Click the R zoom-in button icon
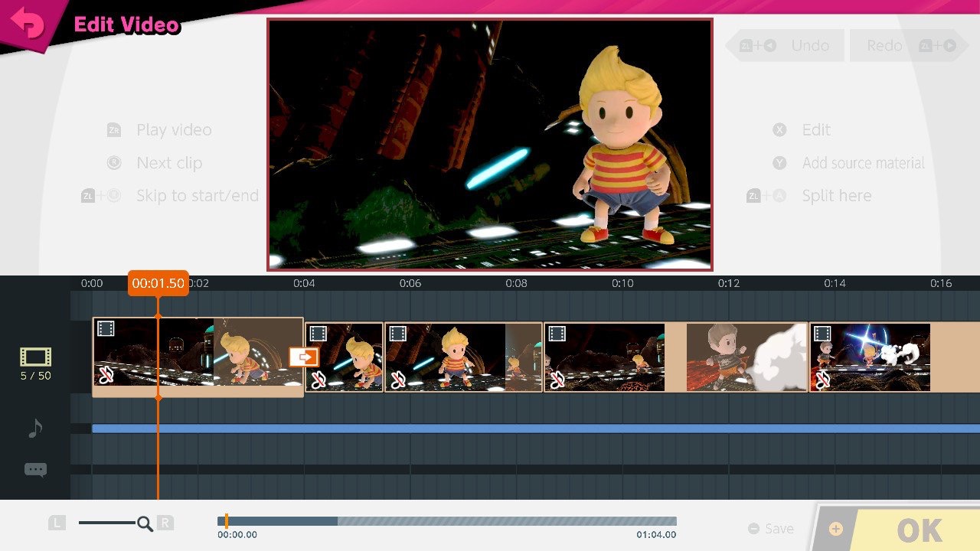Image resolution: width=980 pixels, height=551 pixels. (165, 523)
